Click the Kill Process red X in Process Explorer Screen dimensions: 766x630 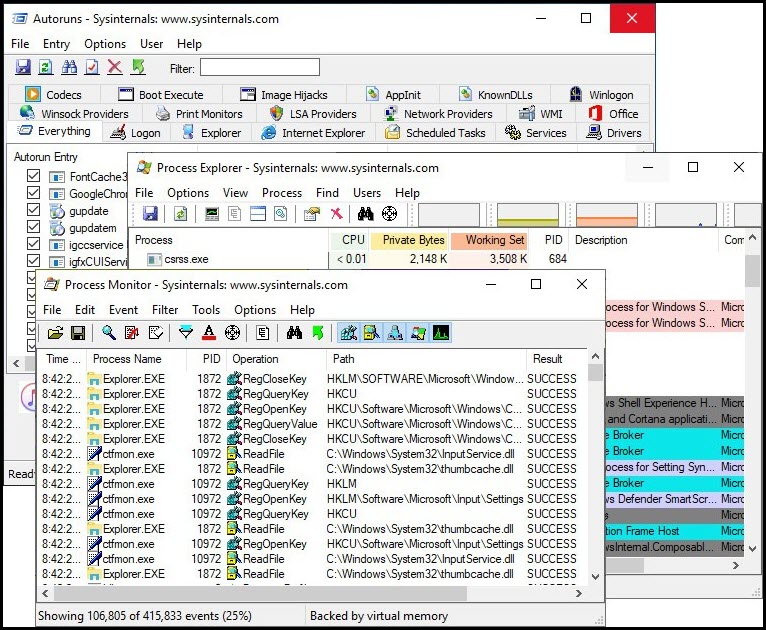(x=336, y=214)
